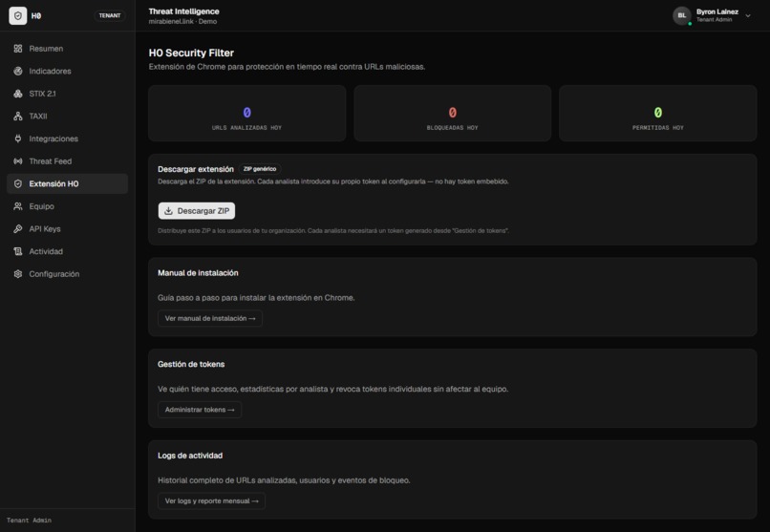Open Configuración settings

pyautogui.click(x=67, y=274)
